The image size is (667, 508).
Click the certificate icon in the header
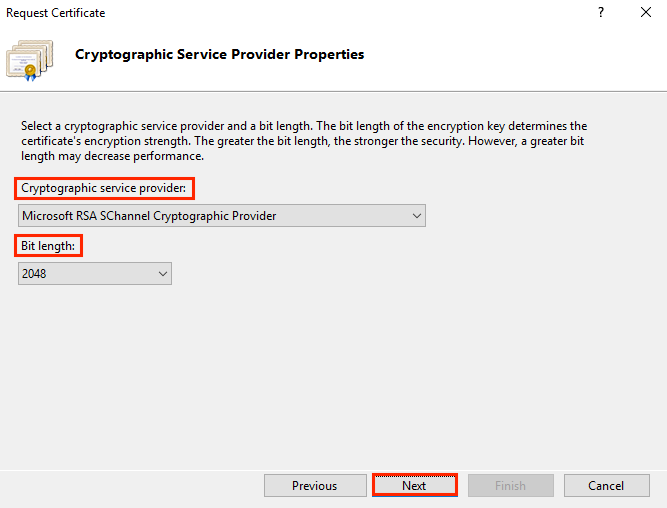[x=30, y=58]
